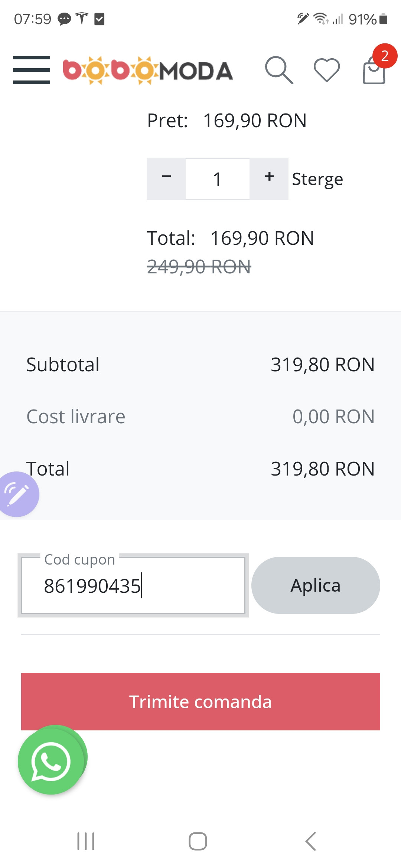Screen dimensions: 401x868
Task: Tap the quantity field showing 1
Action: click(218, 179)
